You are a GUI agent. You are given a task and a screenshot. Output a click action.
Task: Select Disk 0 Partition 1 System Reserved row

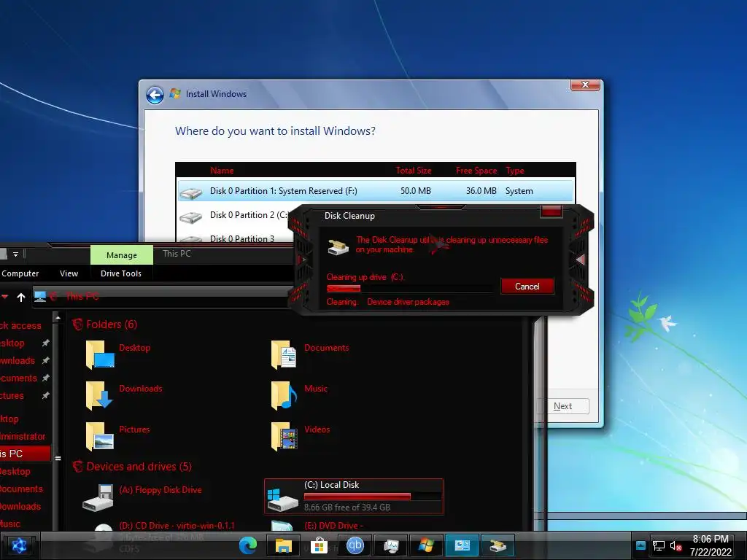point(376,191)
